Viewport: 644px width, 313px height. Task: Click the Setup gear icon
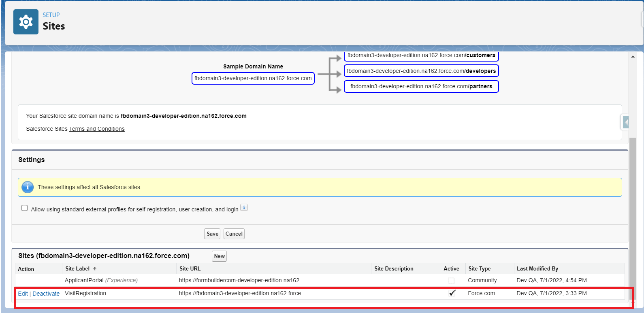[x=26, y=22]
